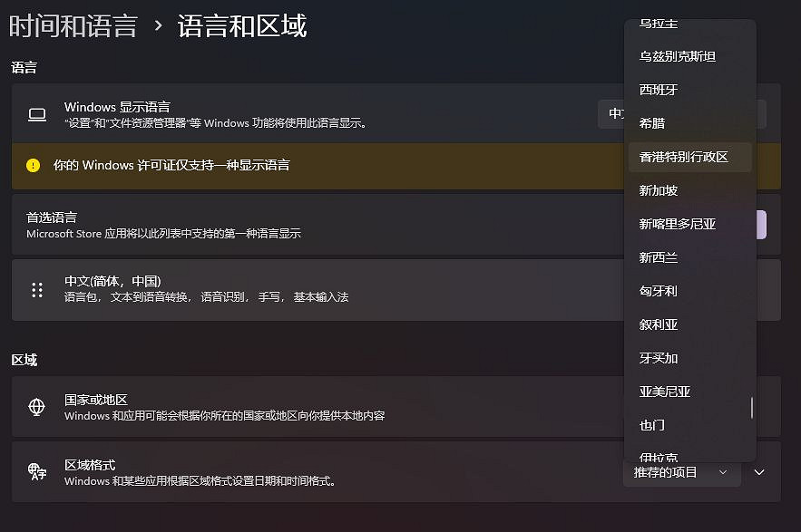801x532 pixels.
Task: Select 新西兰 from the country list
Action: [659, 257]
